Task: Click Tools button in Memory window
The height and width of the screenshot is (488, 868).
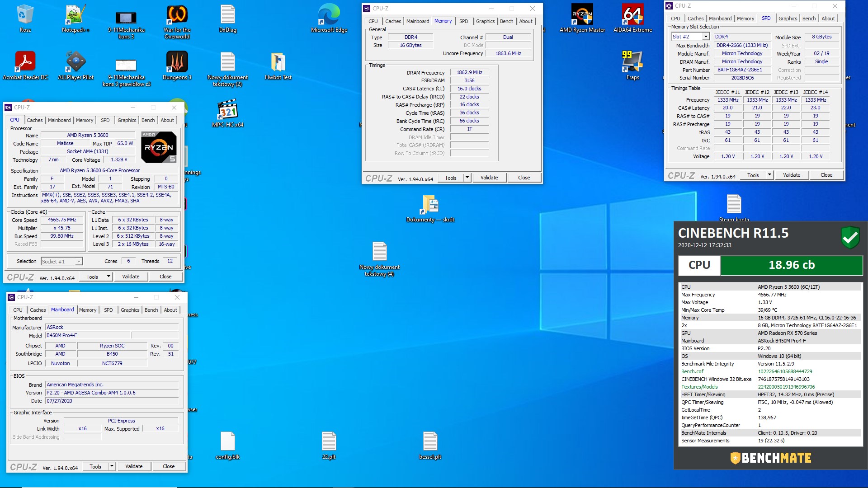Action: point(451,178)
